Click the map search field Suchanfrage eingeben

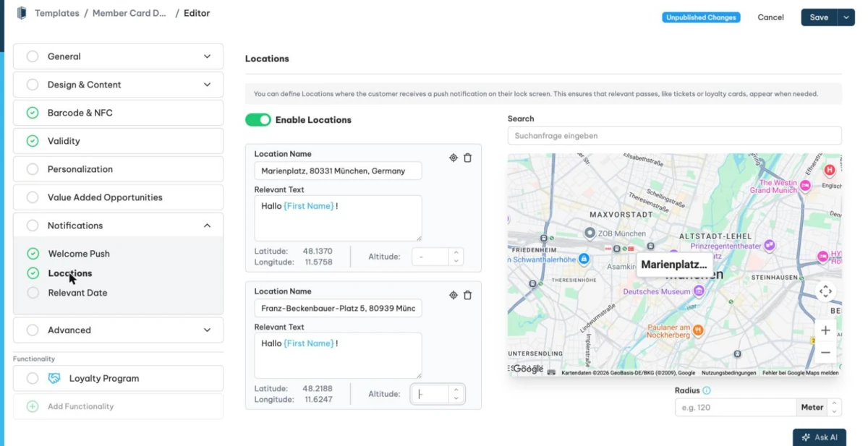(674, 135)
